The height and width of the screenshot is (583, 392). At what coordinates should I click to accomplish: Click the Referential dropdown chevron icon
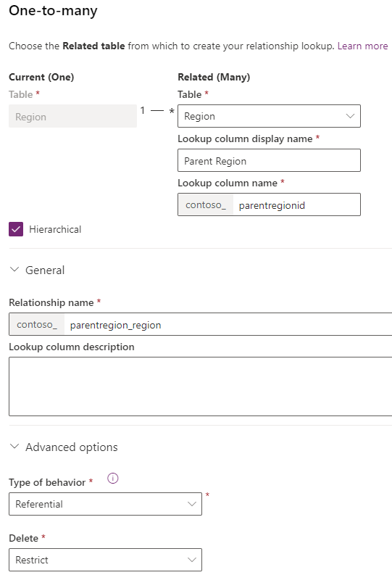(192, 504)
